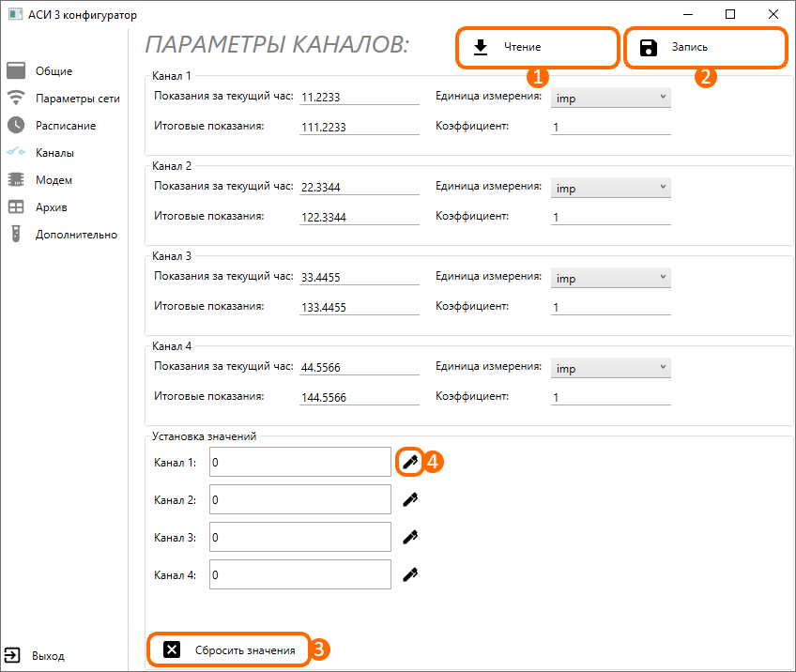Screen dimensions: 796x672
Task: Click the pencil icon next to Канал 2
Action: click(x=410, y=499)
